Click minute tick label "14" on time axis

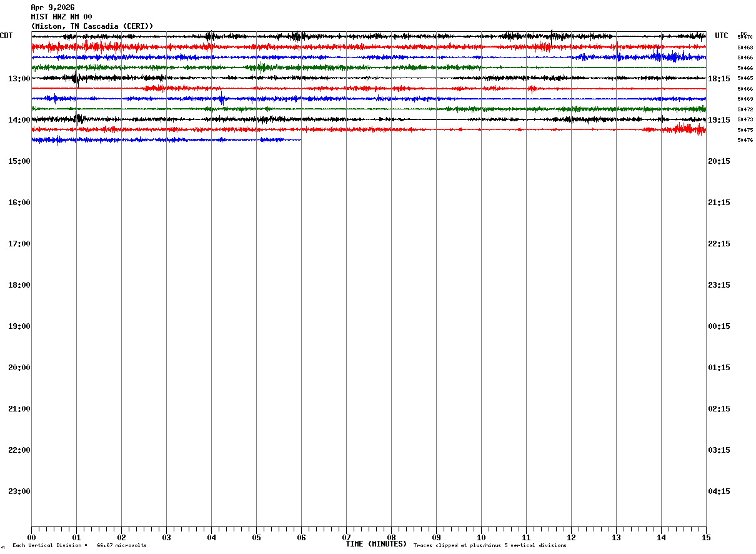pyautogui.click(x=661, y=538)
